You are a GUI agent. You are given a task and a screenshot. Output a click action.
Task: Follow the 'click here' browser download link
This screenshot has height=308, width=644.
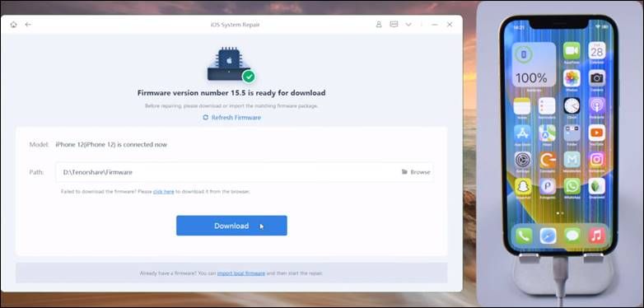coord(163,191)
